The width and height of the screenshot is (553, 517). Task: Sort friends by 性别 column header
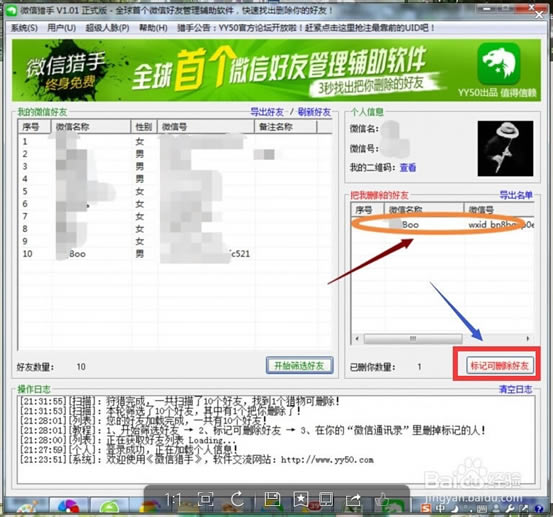144,127
